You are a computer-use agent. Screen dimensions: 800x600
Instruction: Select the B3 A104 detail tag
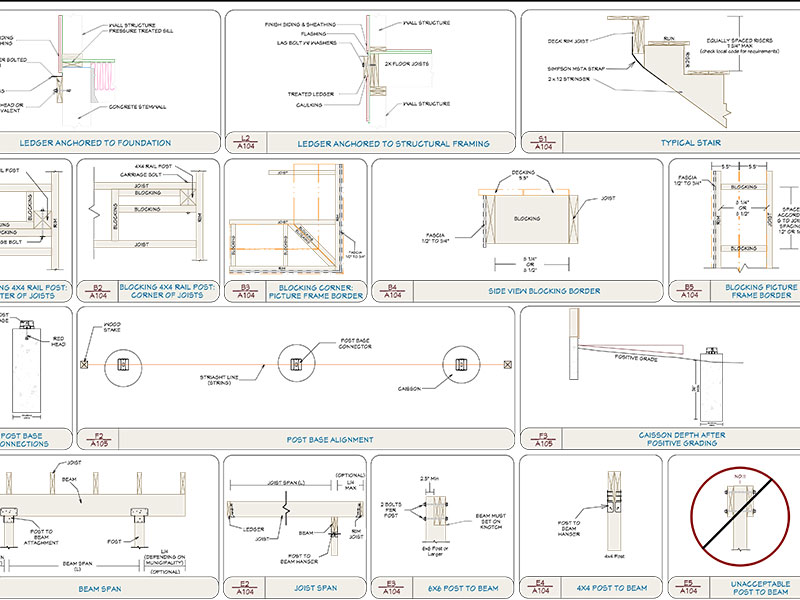click(x=245, y=291)
